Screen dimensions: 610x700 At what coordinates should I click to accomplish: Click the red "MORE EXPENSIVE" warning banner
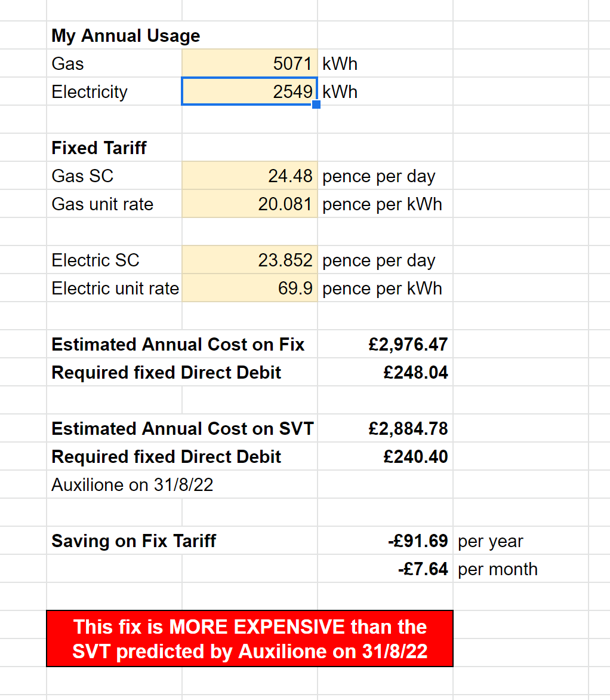[x=249, y=638]
